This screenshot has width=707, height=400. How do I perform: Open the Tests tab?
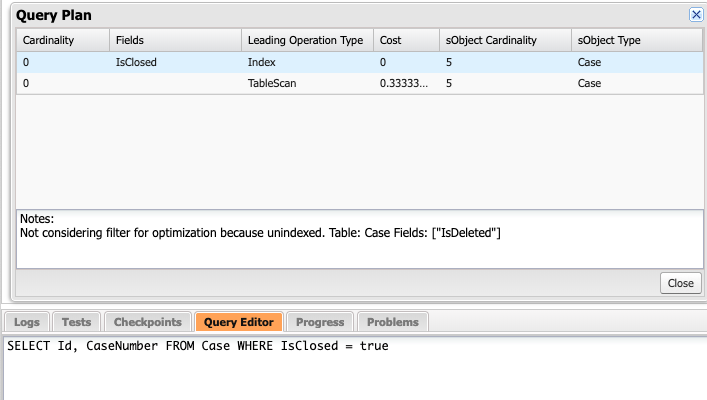point(77,322)
